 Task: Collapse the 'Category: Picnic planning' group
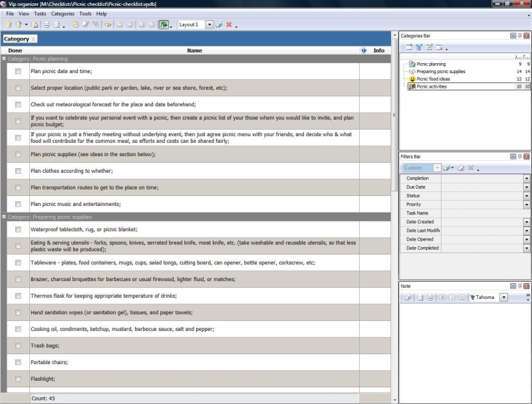pyautogui.click(x=4, y=58)
